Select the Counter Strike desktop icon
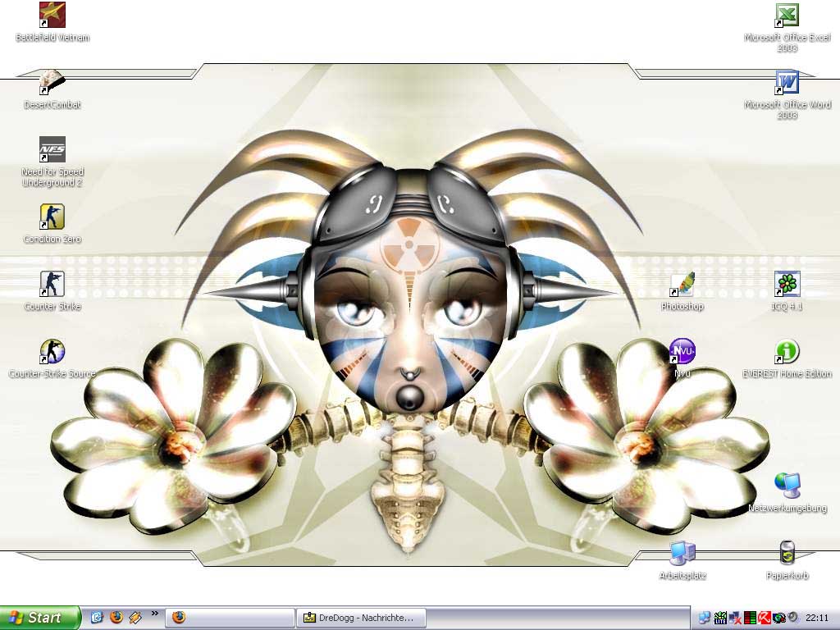The width and height of the screenshot is (840, 630). (52, 290)
